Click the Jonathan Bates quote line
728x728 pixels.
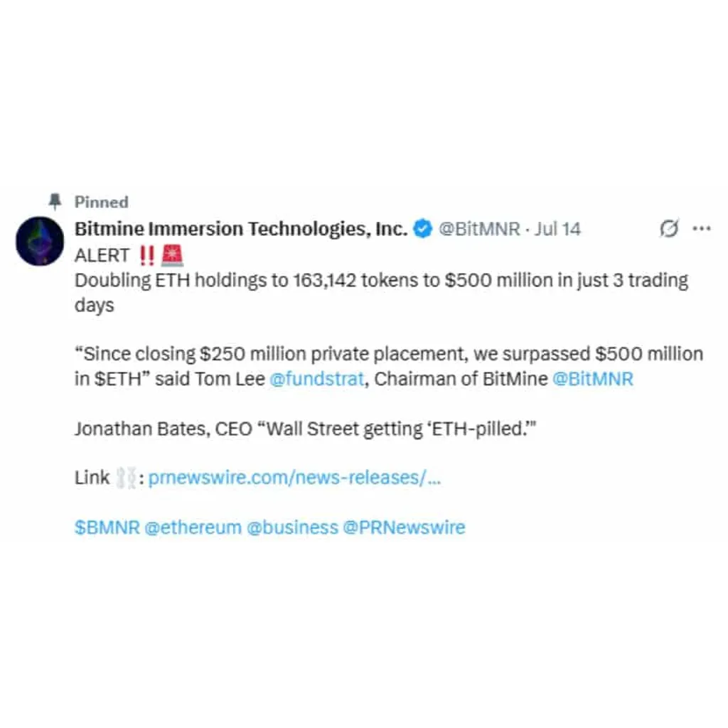[306, 429]
